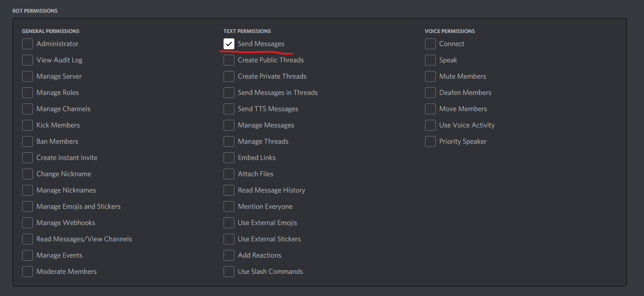Check the Create Public Threads checkbox
This screenshot has height=296, width=644.
[x=229, y=60]
